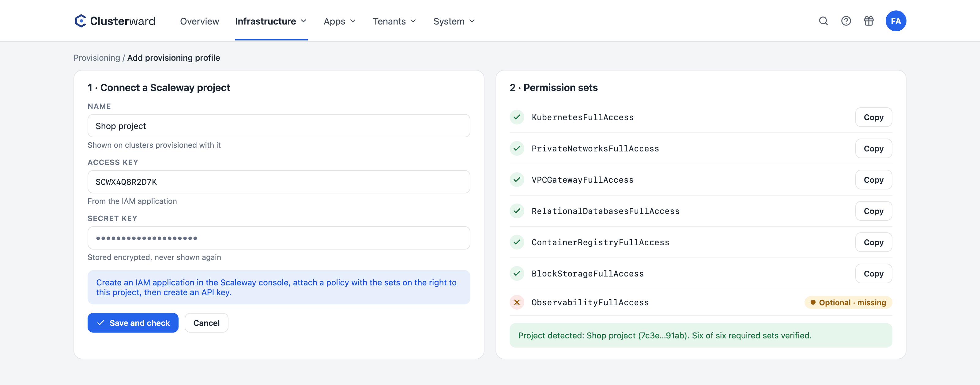Select the Apps nav item
Screen dimensions: 980x385
click(340, 21)
